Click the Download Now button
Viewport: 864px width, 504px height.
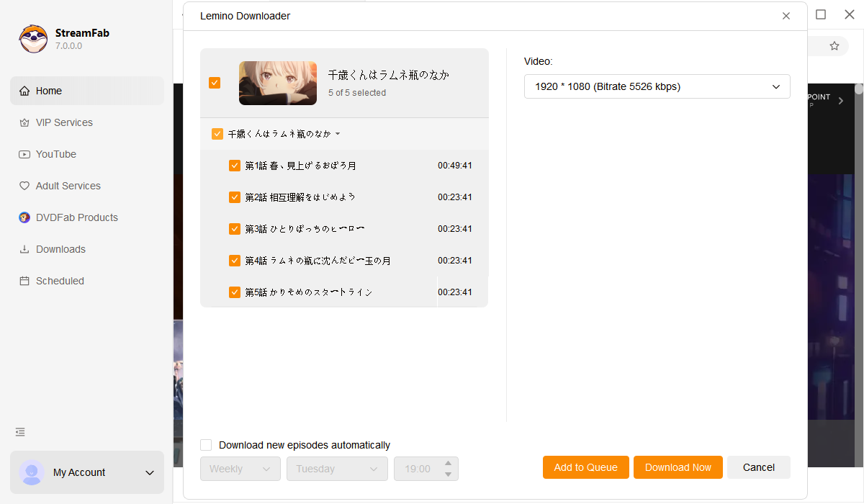tap(678, 467)
